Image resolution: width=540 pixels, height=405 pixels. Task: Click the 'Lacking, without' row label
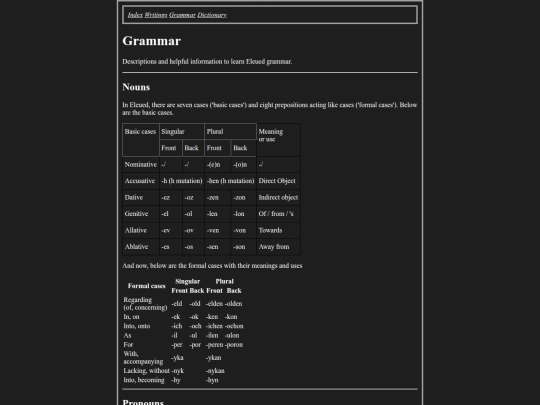[x=146, y=371]
